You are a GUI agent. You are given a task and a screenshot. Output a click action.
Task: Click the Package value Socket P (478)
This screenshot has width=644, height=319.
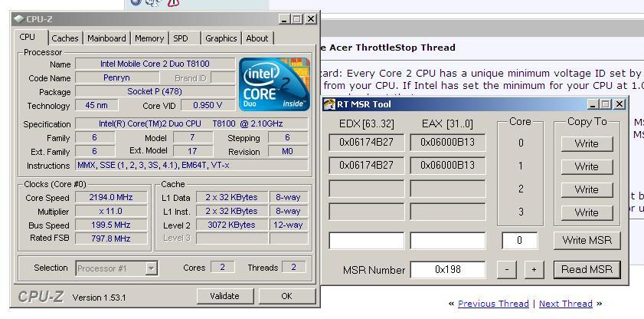point(155,91)
